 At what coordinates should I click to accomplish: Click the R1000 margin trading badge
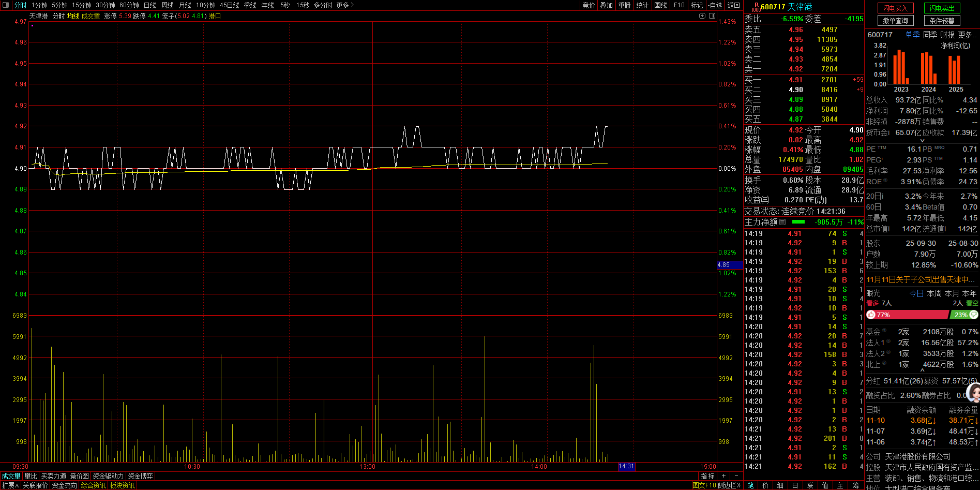point(756,7)
